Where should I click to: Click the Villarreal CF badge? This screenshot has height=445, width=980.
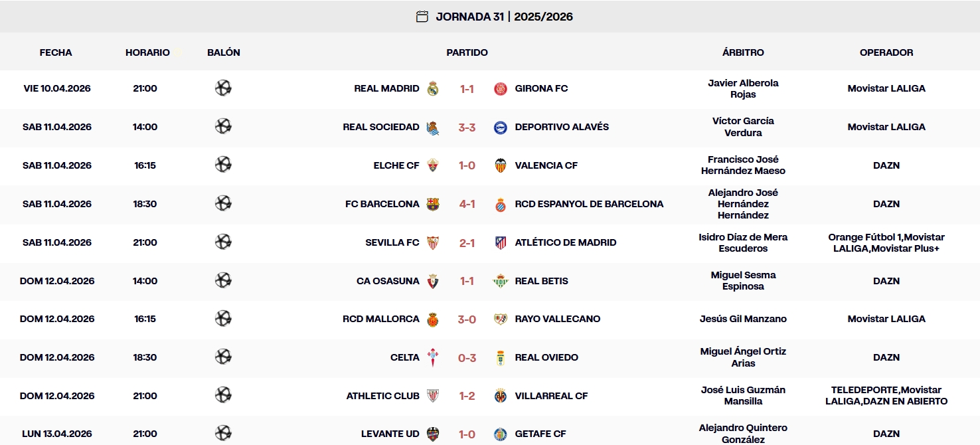tap(500, 396)
